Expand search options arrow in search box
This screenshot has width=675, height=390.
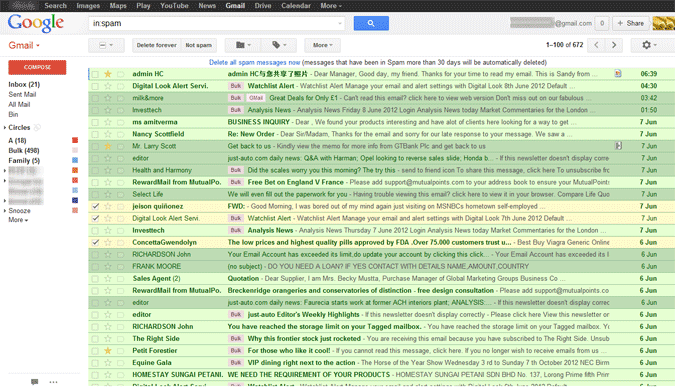coord(340,23)
